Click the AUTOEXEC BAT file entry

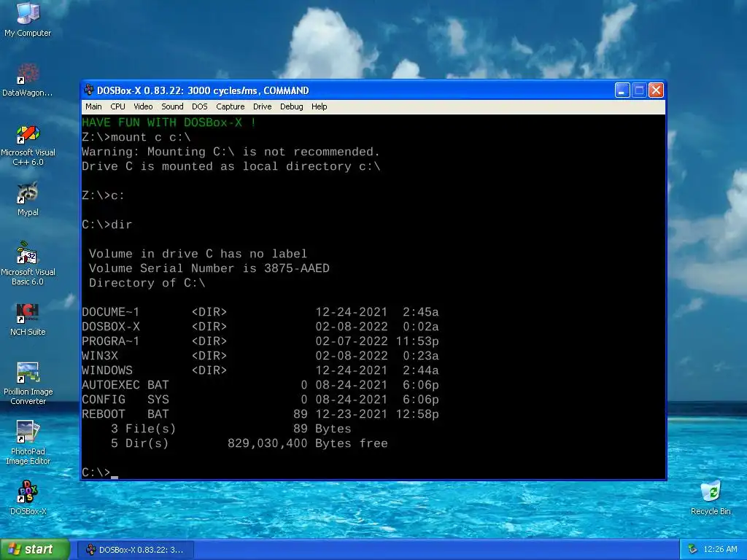tap(260, 385)
